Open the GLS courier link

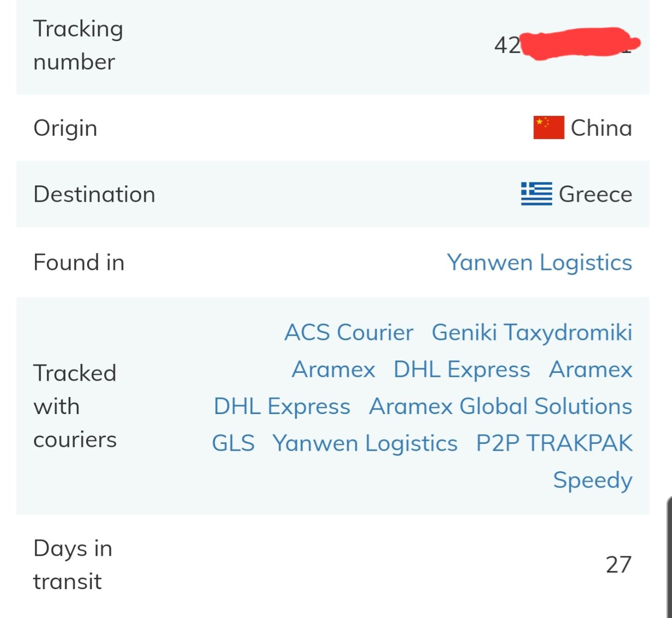(233, 443)
